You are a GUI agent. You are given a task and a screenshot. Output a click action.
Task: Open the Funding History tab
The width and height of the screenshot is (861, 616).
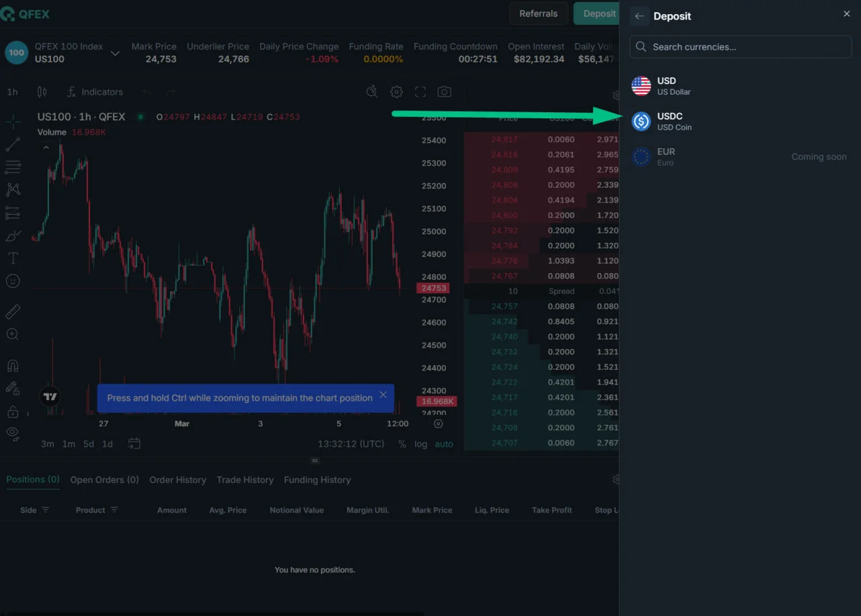[x=317, y=480]
